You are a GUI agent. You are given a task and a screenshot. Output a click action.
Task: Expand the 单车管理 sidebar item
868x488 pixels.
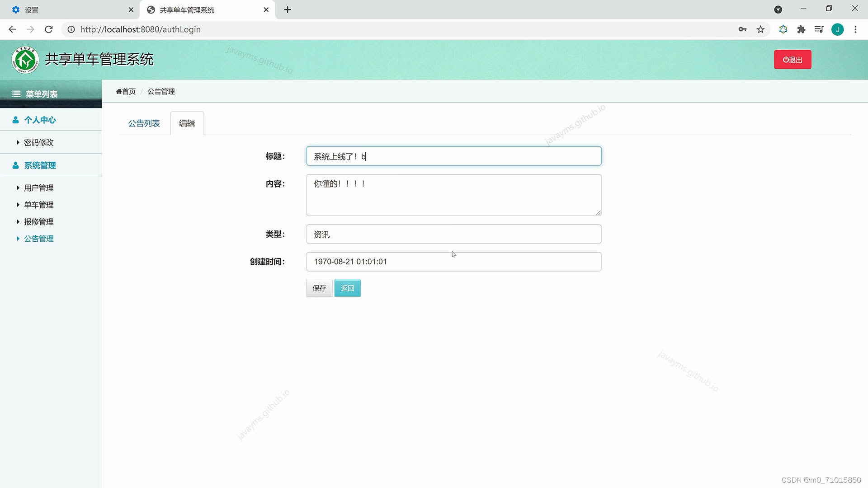38,205
